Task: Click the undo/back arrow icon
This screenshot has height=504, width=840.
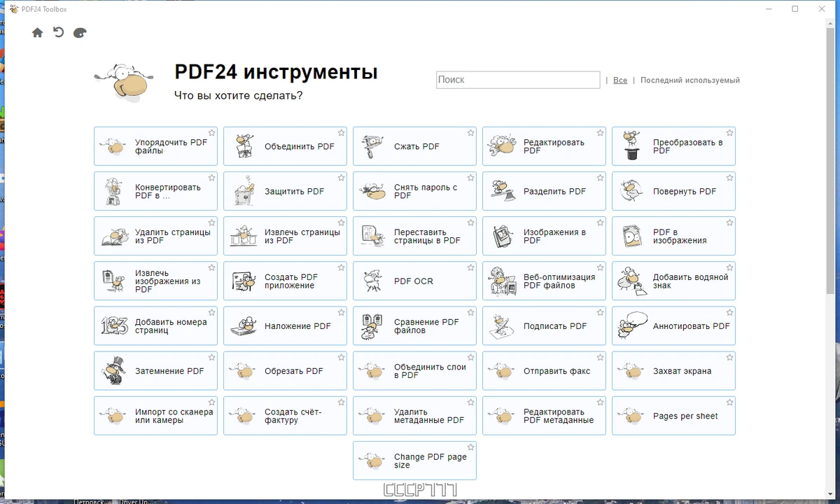Action: coord(59,32)
